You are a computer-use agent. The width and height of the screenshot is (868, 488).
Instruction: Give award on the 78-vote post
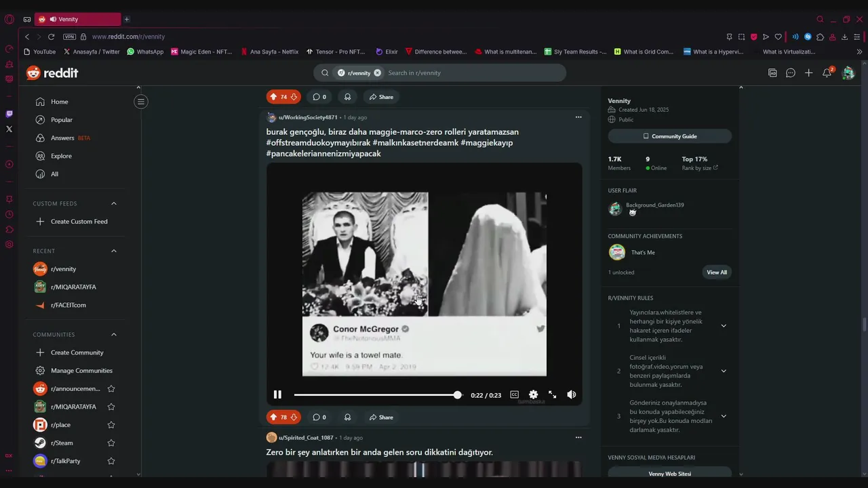(x=347, y=417)
